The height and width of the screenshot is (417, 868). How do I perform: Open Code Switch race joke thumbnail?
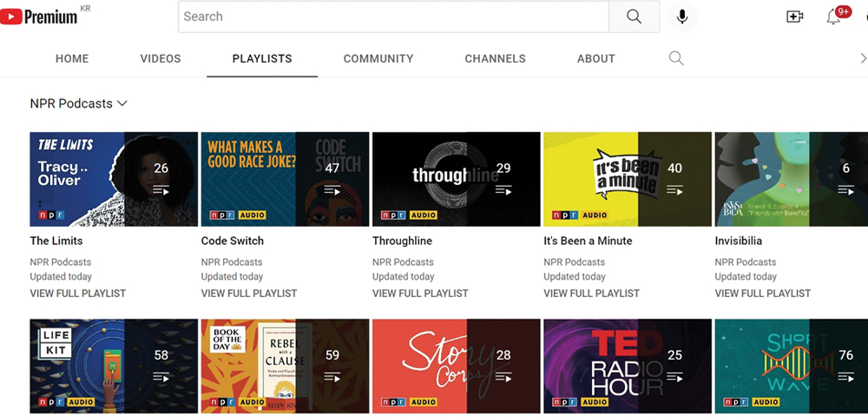[285, 179]
